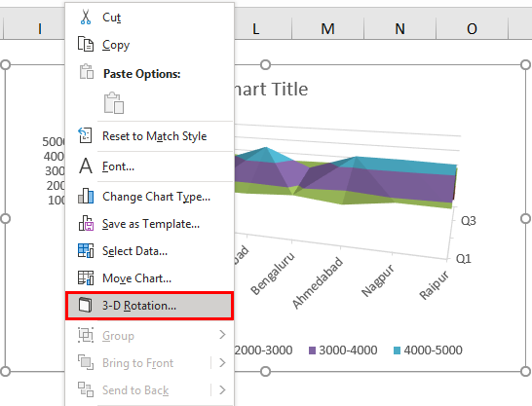532x406 pixels.
Task: Click the Bring to Front label
Action: click(x=137, y=363)
